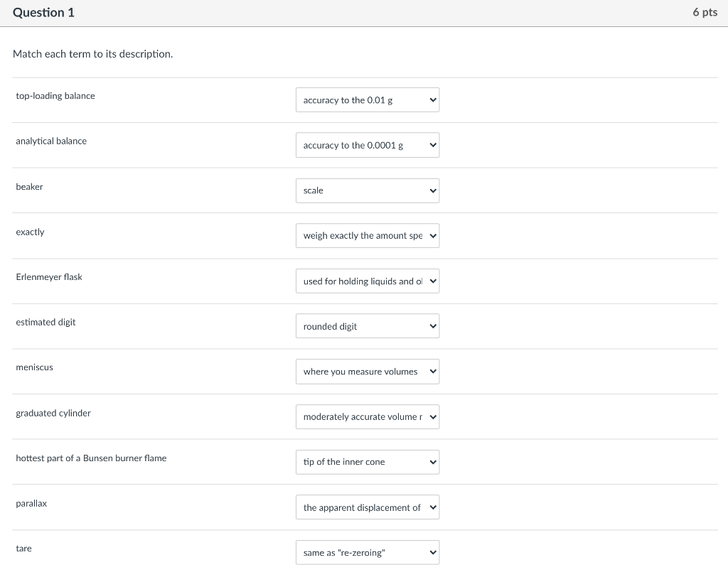728x577 pixels.
Task: Open the Erlenmeyer flask answer dropdown
Action: point(368,281)
